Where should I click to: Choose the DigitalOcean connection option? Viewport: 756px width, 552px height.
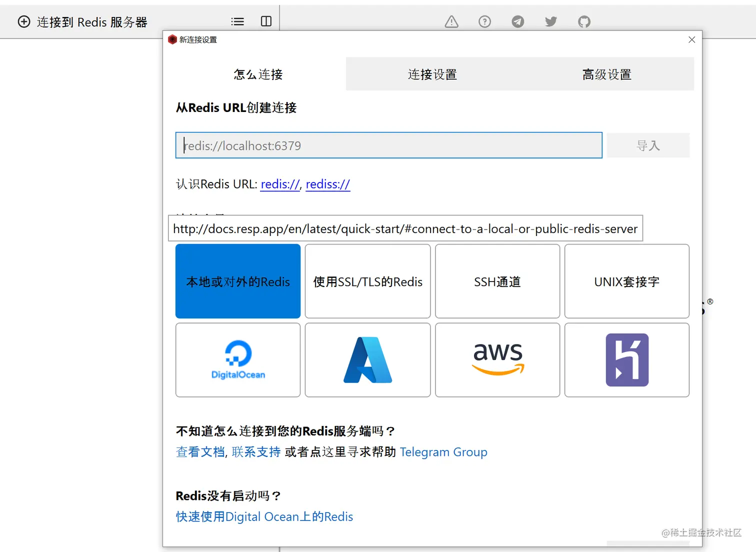click(x=238, y=360)
